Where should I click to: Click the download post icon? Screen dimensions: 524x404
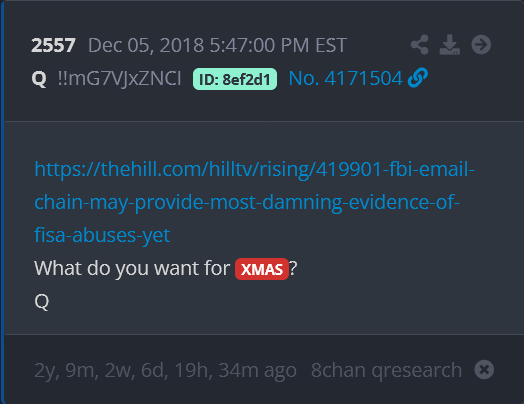pos(450,44)
